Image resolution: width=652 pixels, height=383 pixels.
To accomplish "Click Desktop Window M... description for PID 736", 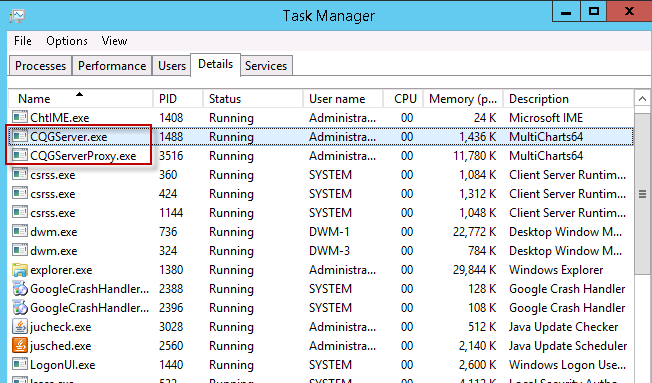I will tap(566, 232).
